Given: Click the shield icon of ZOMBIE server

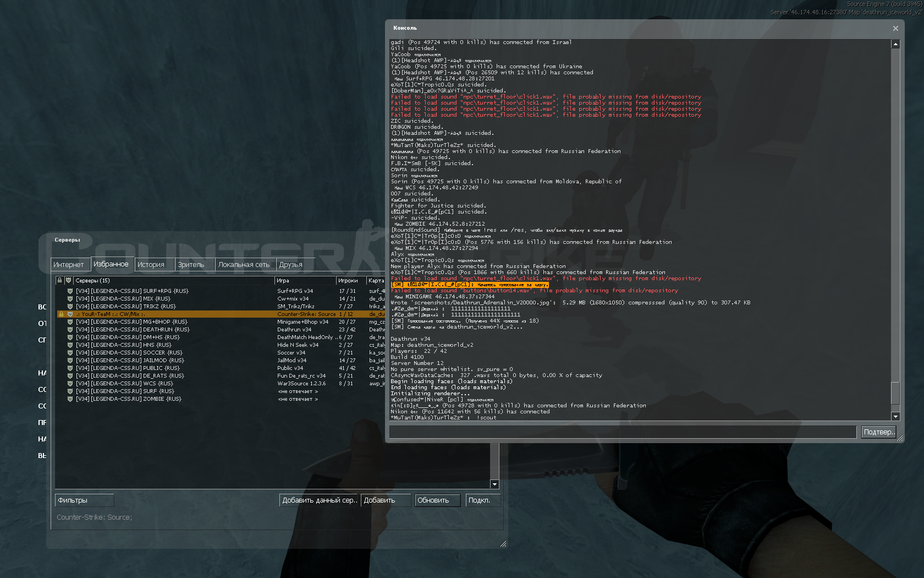Looking at the screenshot, I should (x=70, y=399).
